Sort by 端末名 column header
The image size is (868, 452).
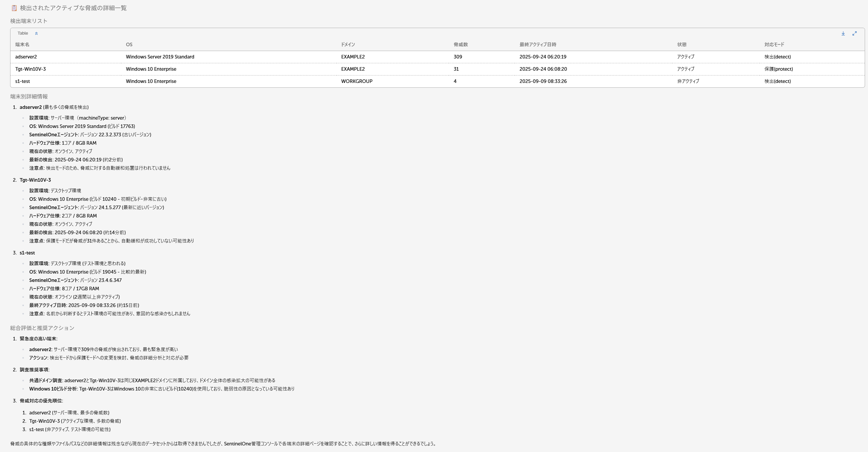22,44
